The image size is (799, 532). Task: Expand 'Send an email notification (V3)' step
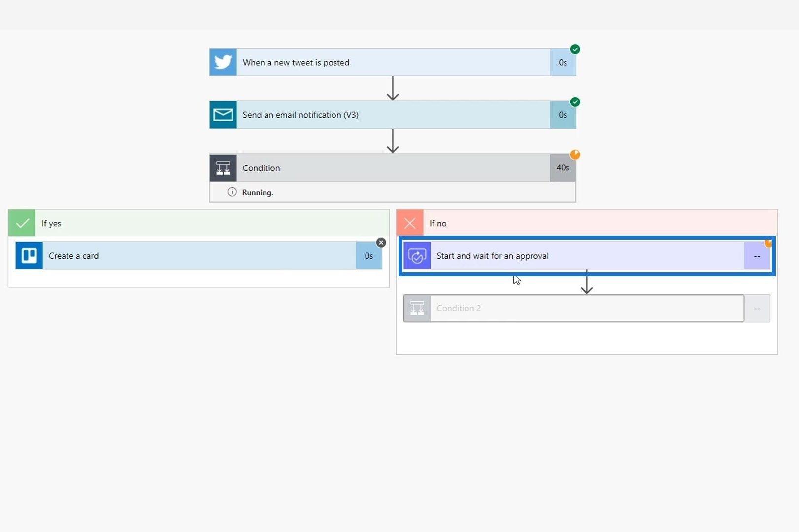(x=393, y=115)
